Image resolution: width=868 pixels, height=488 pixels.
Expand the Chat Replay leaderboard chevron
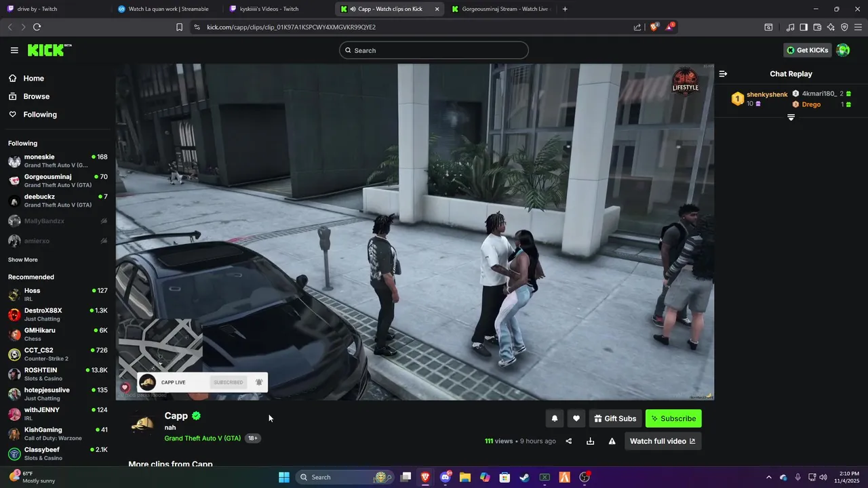point(791,118)
